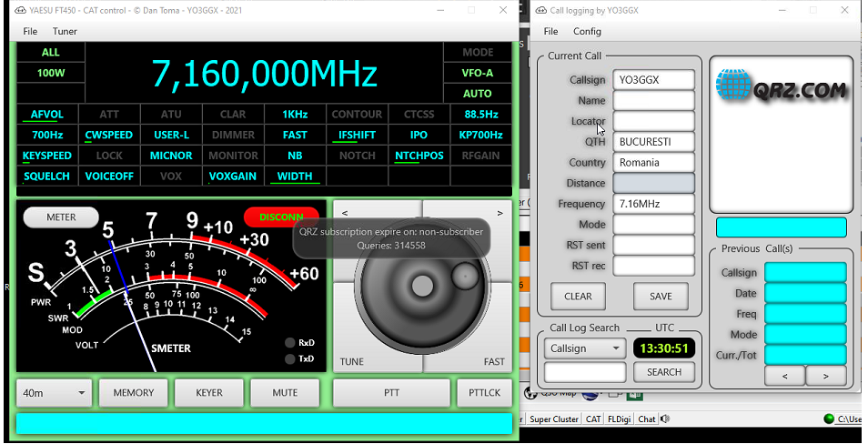Click the Callsign field containing YO3GGX
This screenshot has height=444, width=868.
pyautogui.click(x=654, y=80)
